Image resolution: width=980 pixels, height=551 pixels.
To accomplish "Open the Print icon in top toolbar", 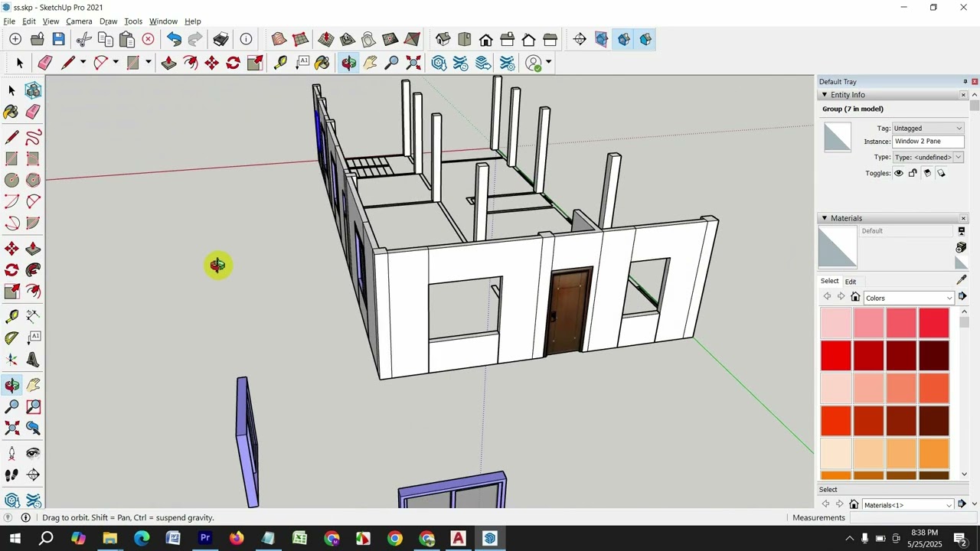I will coord(221,39).
